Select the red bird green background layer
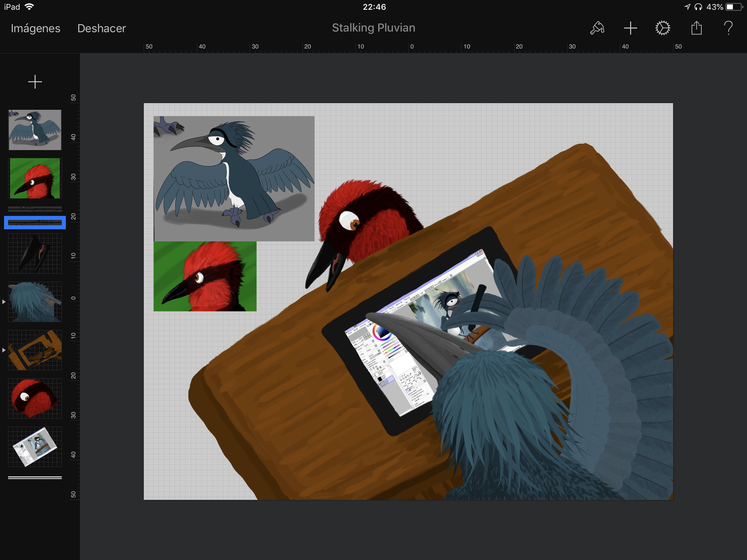The height and width of the screenshot is (560, 747). (x=35, y=178)
